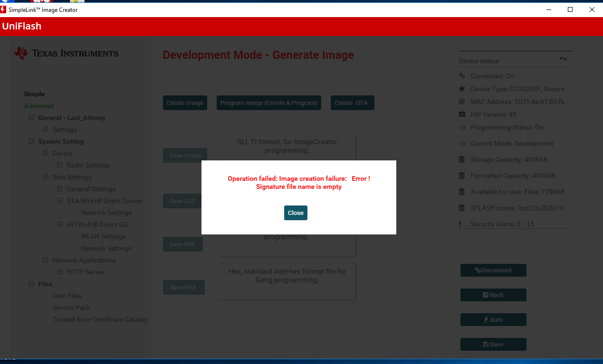The height and width of the screenshot is (364, 603).
Task: Collapse General - Last_Attemp tree node
Action: [x=31, y=118]
